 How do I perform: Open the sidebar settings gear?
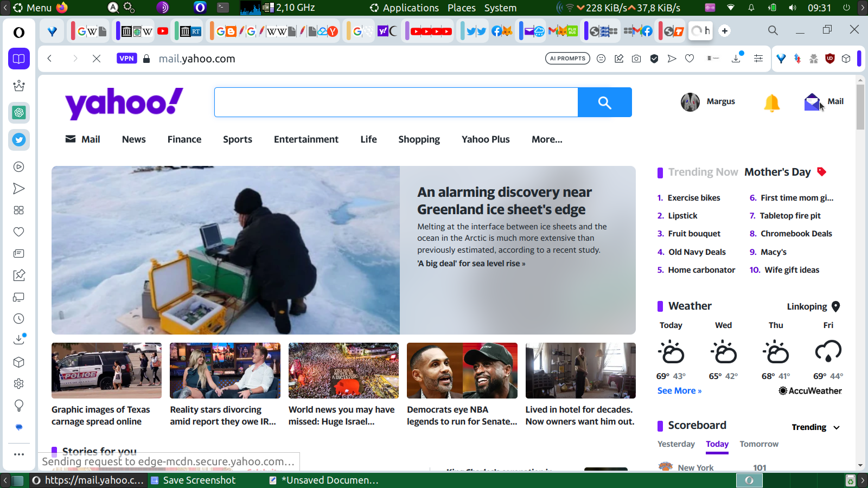[19, 384]
